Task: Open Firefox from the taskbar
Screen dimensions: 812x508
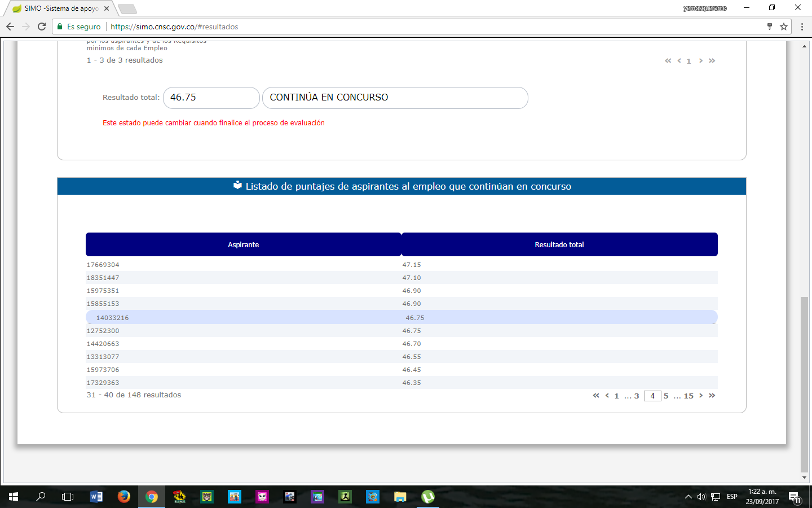Action: (123, 497)
